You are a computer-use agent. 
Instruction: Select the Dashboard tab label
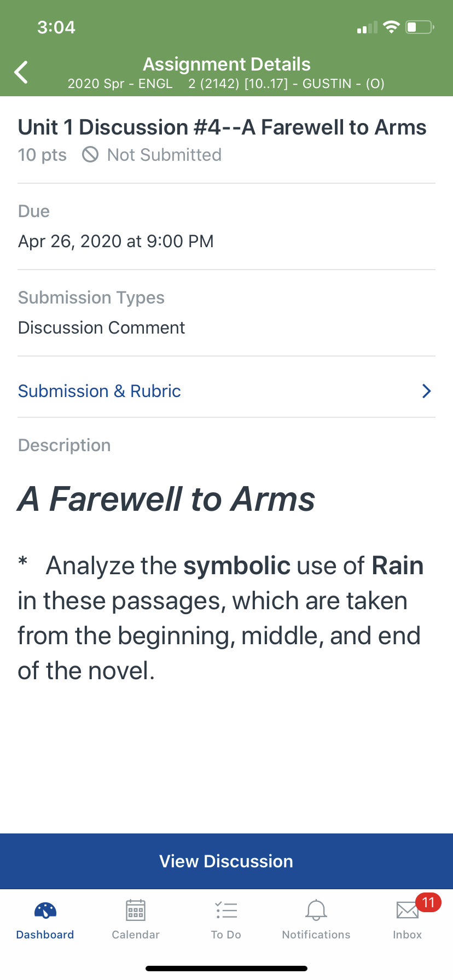coord(45,935)
